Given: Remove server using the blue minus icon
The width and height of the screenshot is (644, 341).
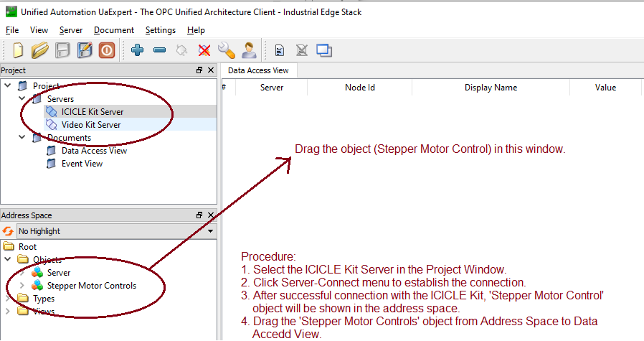Looking at the screenshot, I should pyautogui.click(x=160, y=50).
